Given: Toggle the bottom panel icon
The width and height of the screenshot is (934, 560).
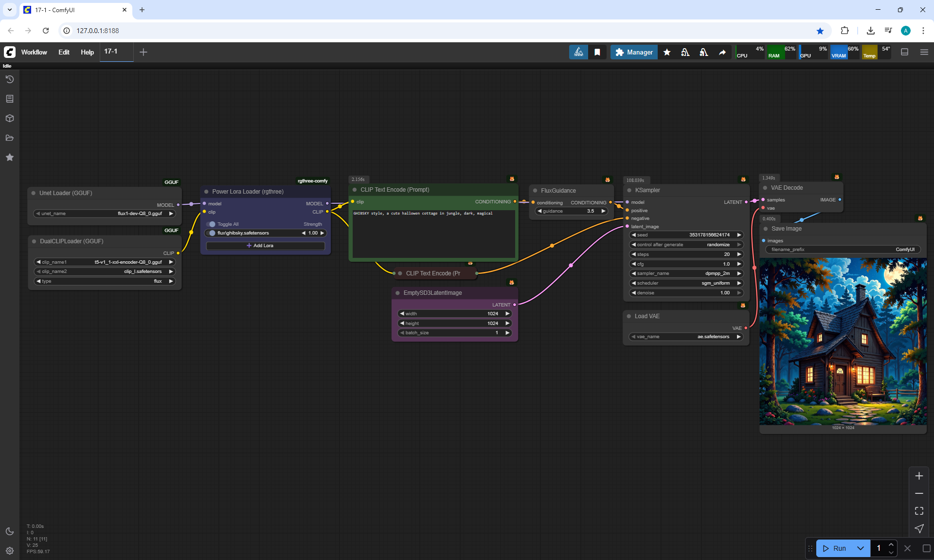Looking at the screenshot, I should coord(905,52).
